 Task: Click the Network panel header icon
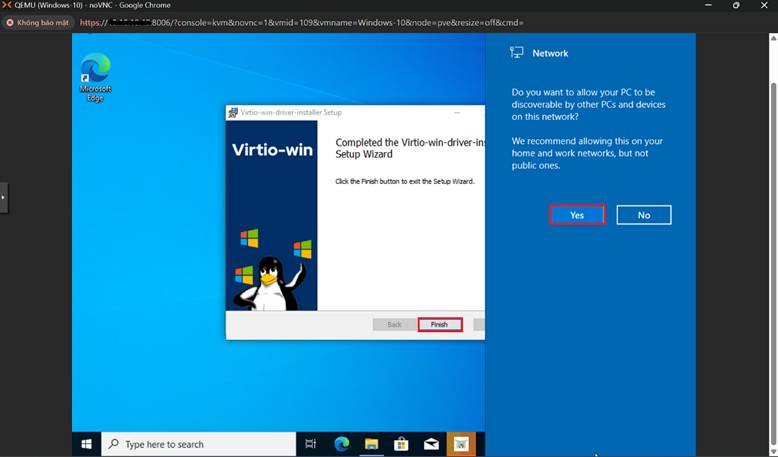coord(517,53)
